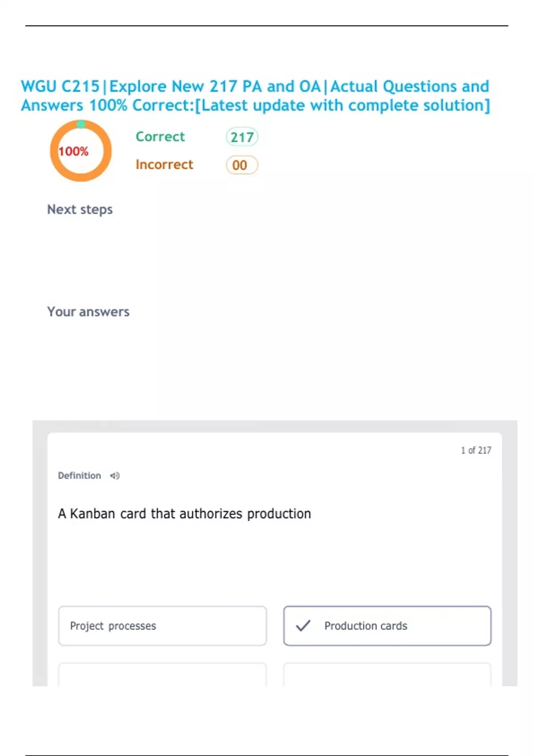534x756 pixels.
Task: Expand the Your answers section
Action: (88, 312)
